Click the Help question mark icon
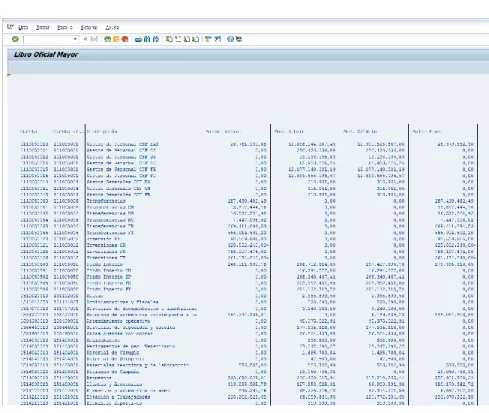489x413 pixels. [230, 39]
